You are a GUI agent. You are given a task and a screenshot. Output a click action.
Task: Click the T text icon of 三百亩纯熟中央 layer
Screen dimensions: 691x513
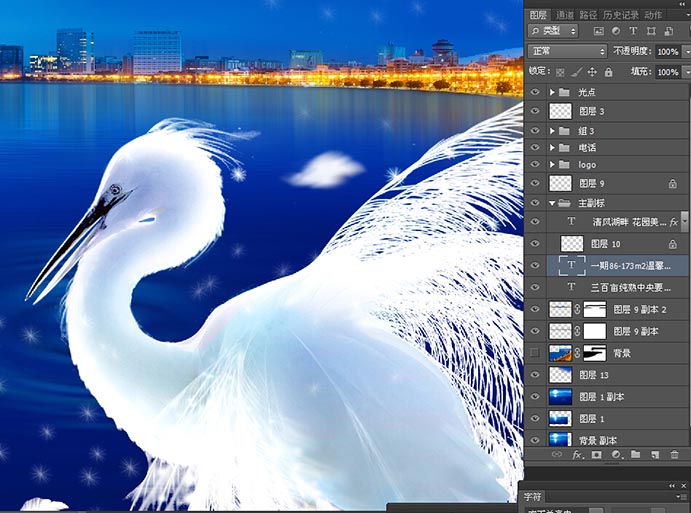click(x=572, y=287)
